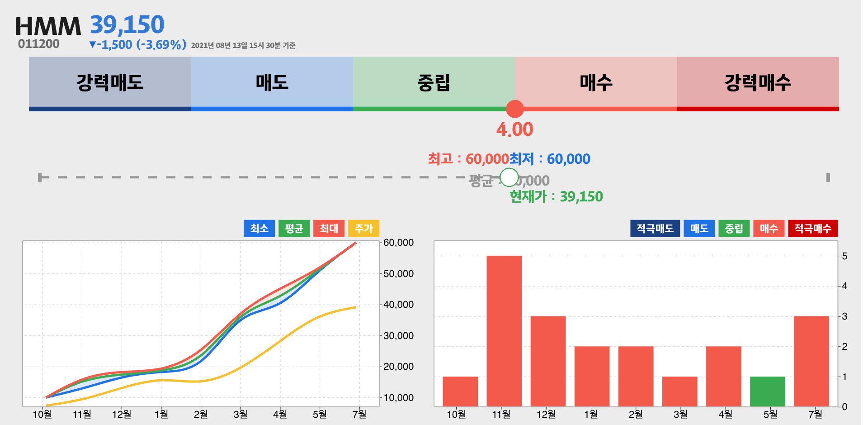Click the 최저 : 60,000 label
The image size is (868, 425).
tap(550, 159)
